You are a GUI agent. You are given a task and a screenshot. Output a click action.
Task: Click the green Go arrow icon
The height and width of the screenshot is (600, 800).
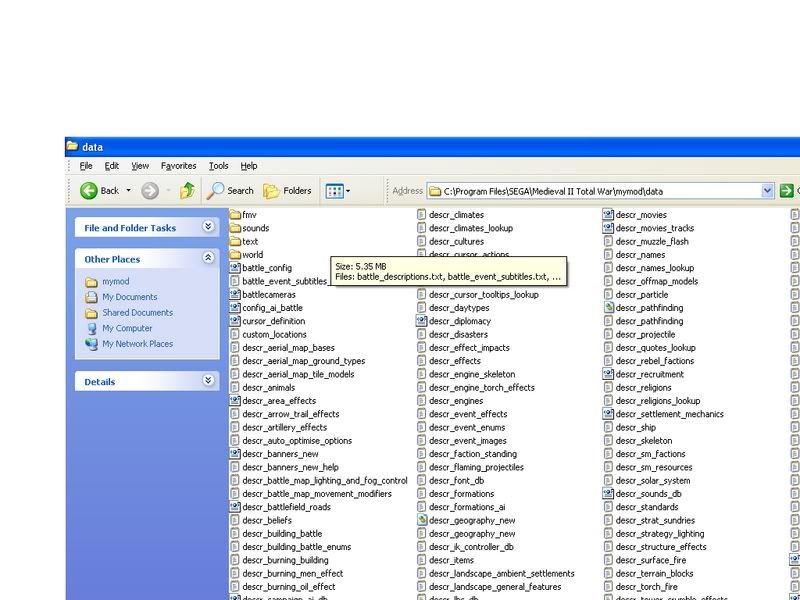click(x=786, y=191)
